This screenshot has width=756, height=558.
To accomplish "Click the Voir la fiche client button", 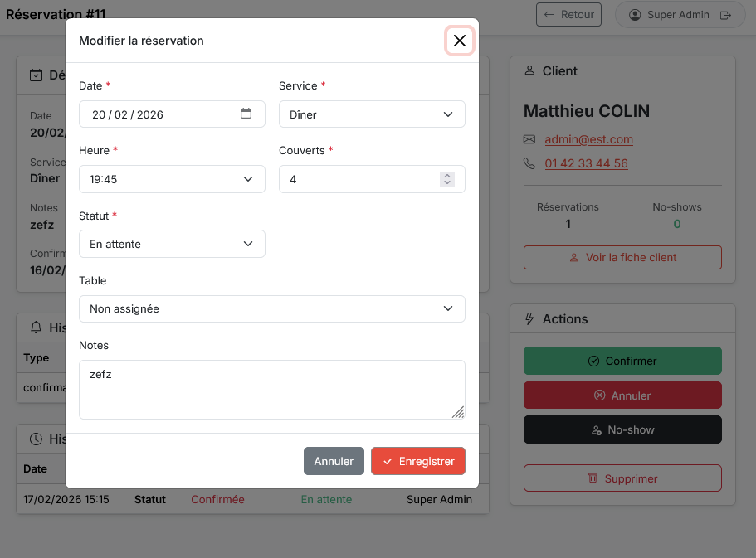I will tap(622, 257).
